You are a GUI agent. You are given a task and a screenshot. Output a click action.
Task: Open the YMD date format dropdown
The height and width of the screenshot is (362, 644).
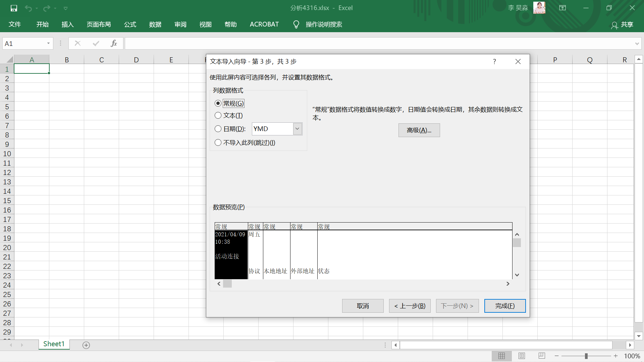(297, 129)
